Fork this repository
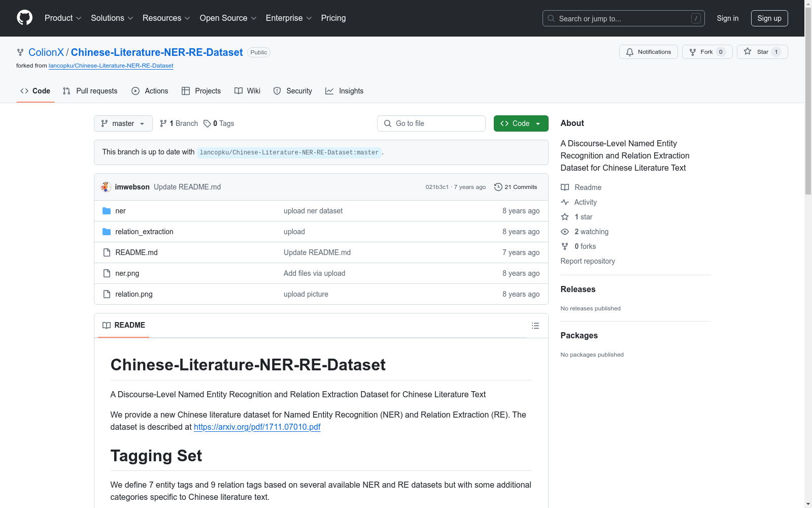The image size is (812, 508). (x=701, y=52)
